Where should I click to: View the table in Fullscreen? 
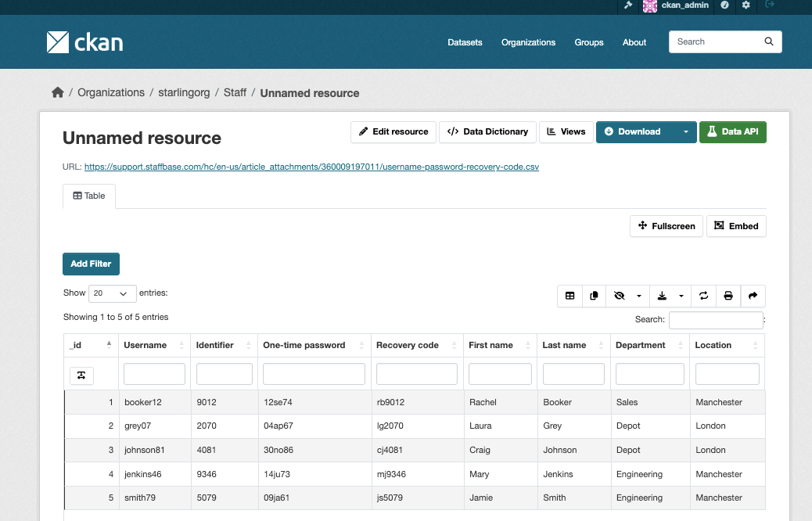coord(666,226)
